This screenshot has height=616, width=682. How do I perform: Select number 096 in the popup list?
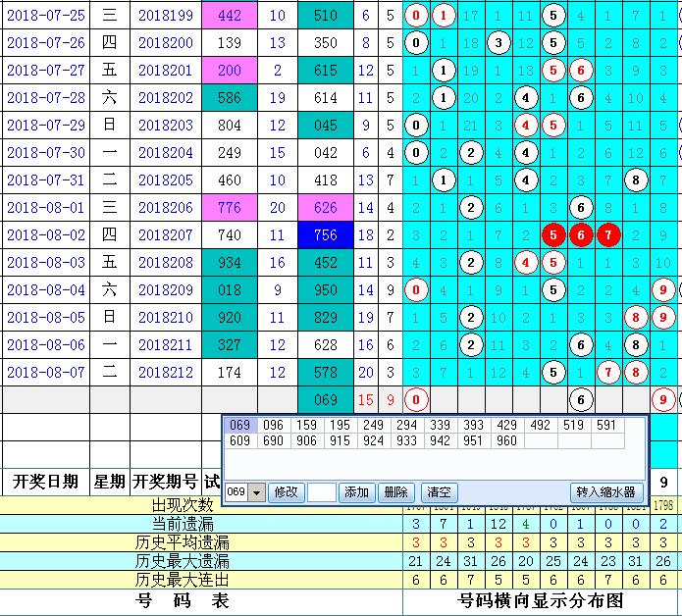point(272,425)
